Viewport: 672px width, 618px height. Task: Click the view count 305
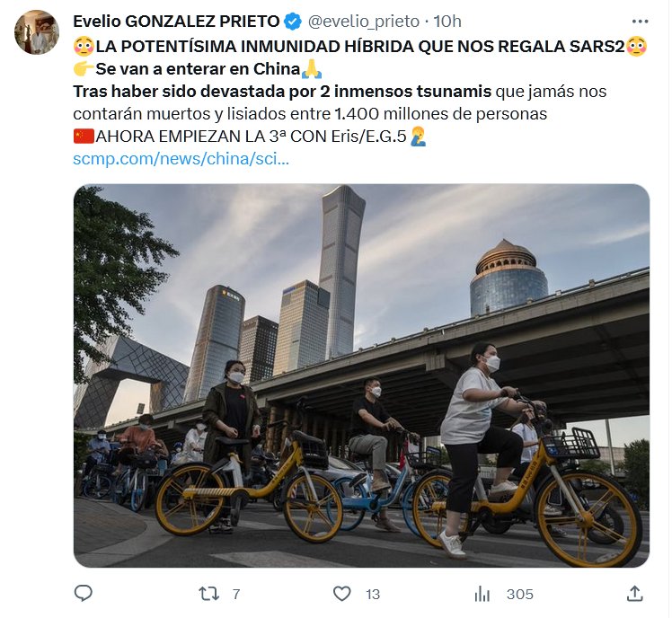tap(520, 595)
